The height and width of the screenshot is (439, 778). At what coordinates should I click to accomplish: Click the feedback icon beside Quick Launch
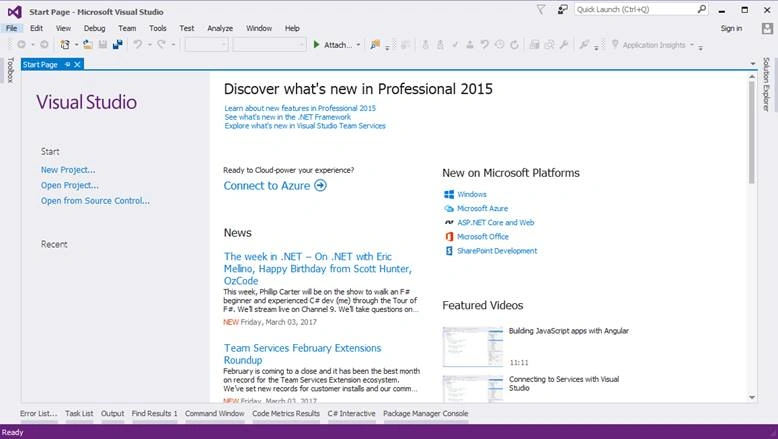(x=562, y=9)
